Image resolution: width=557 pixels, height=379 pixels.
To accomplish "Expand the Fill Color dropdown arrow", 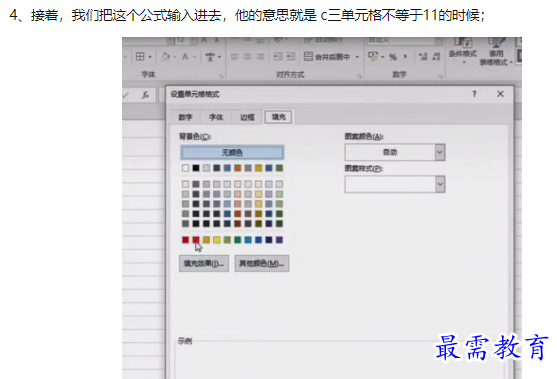I will click(175, 57).
